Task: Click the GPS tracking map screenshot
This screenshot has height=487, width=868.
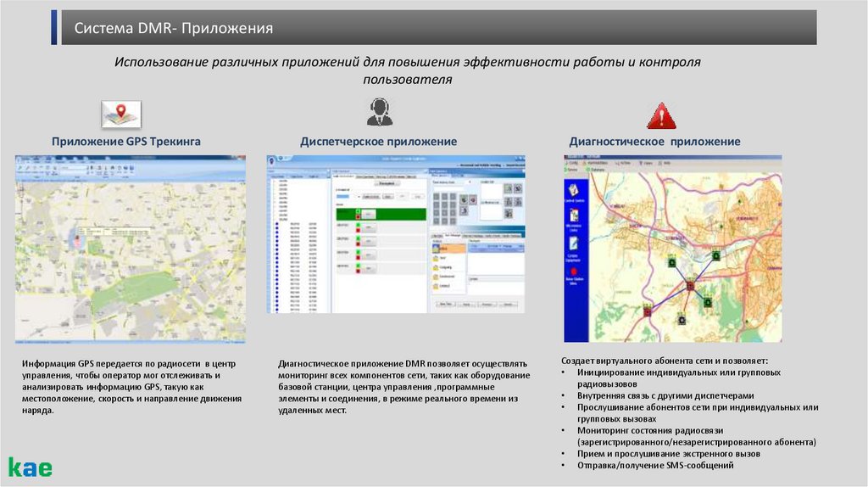Action: [131, 249]
